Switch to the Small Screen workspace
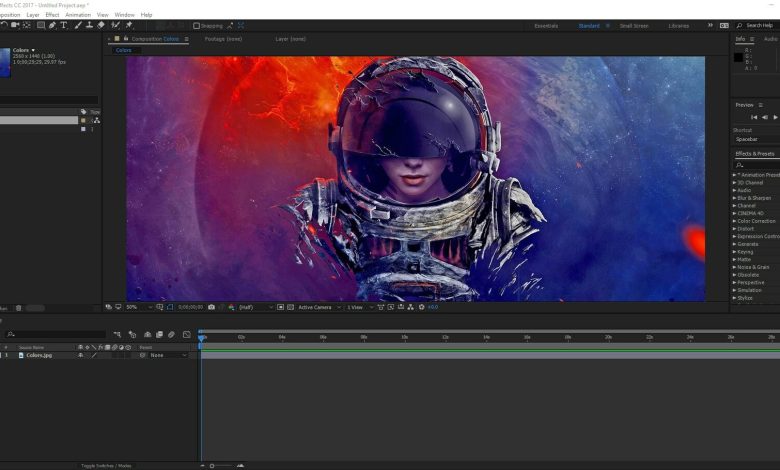 click(633, 26)
